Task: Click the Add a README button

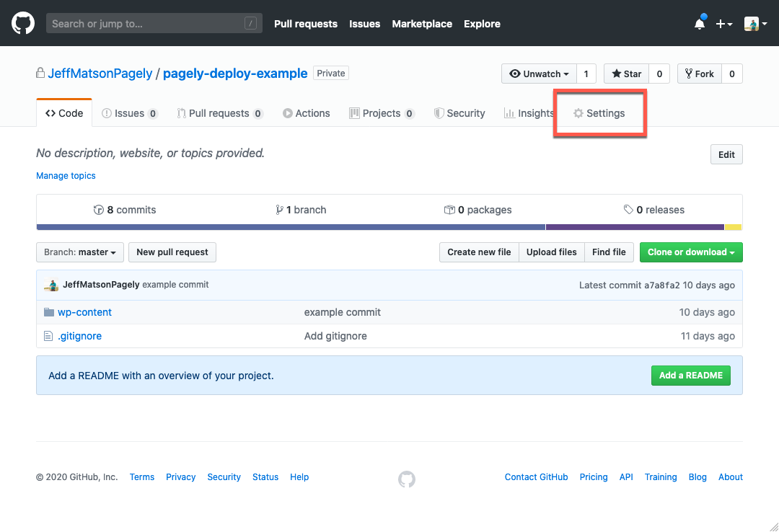Action: [x=690, y=376]
